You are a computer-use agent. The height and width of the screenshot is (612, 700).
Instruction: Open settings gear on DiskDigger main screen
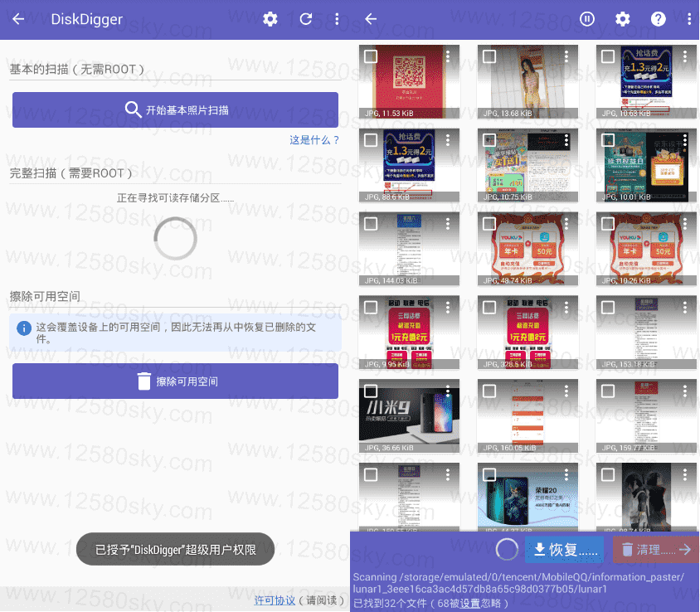click(270, 19)
